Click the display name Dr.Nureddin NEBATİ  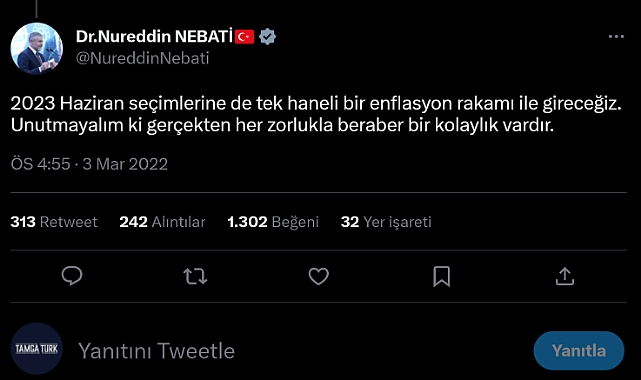click(154, 37)
